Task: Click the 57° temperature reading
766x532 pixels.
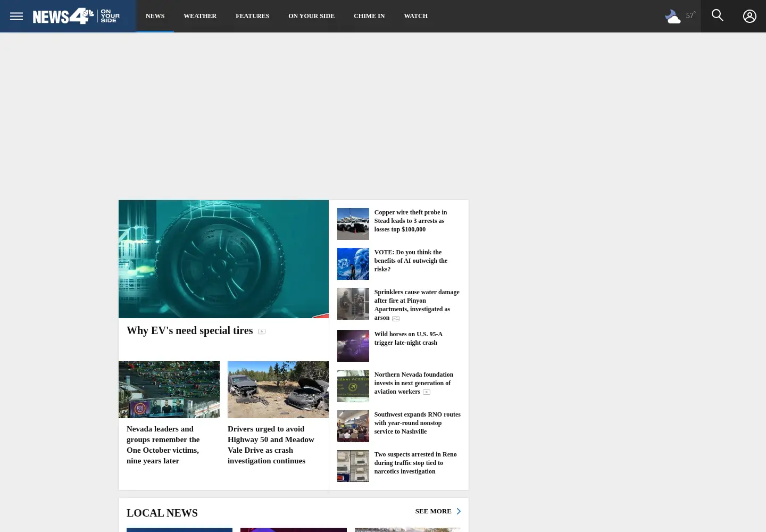Action: (x=690, y=15)
